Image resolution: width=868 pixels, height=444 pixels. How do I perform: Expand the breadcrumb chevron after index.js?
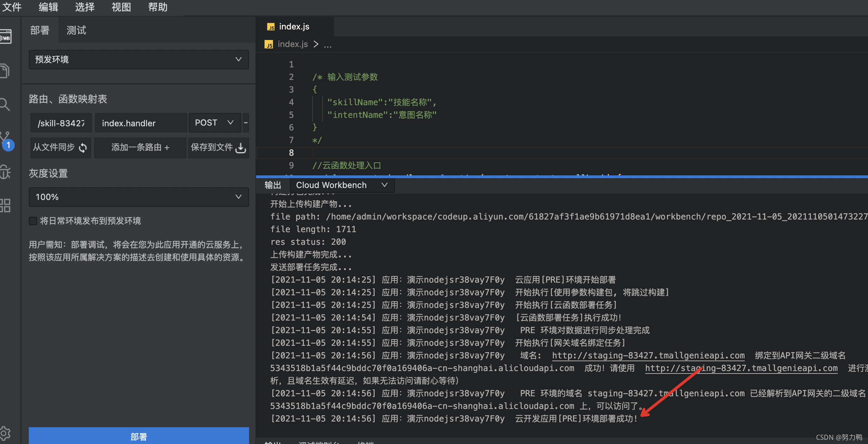tap(316, 44)
